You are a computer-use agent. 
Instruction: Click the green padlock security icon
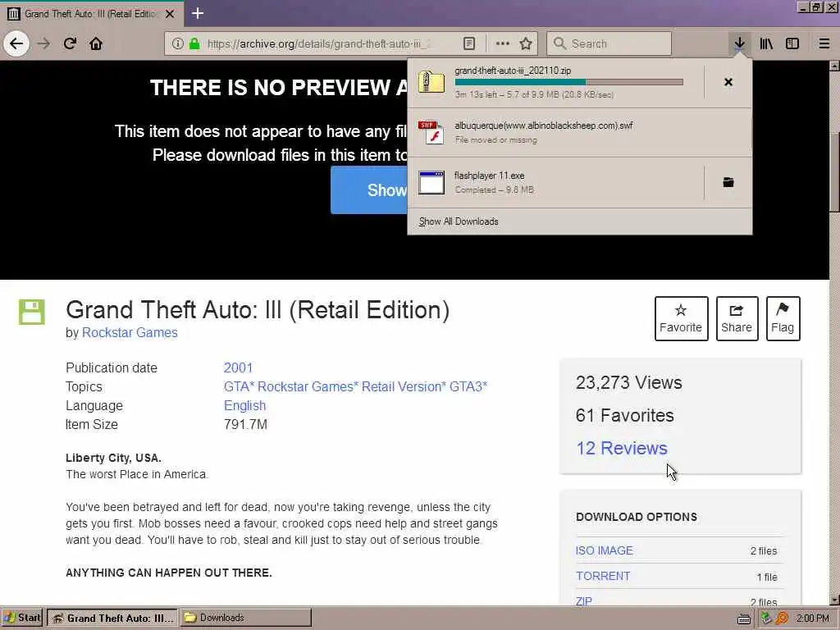(x=194, y=43)
